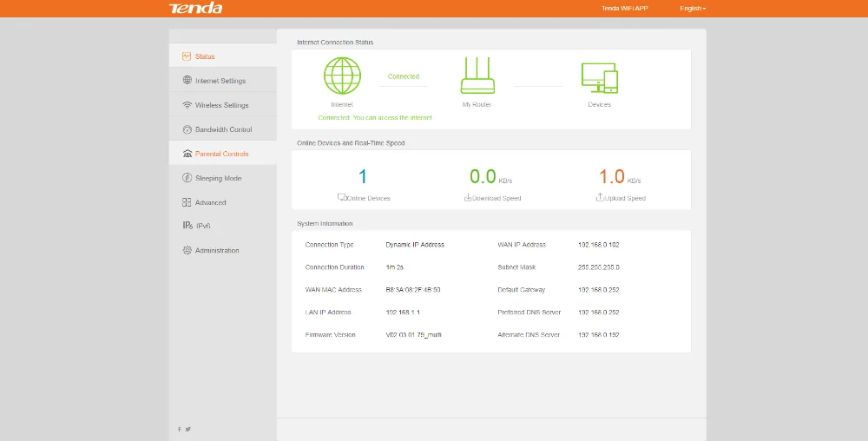Click the Download Speed arrow icon
The height and width of the screenshot is (441, 868).
click(468, 198)
